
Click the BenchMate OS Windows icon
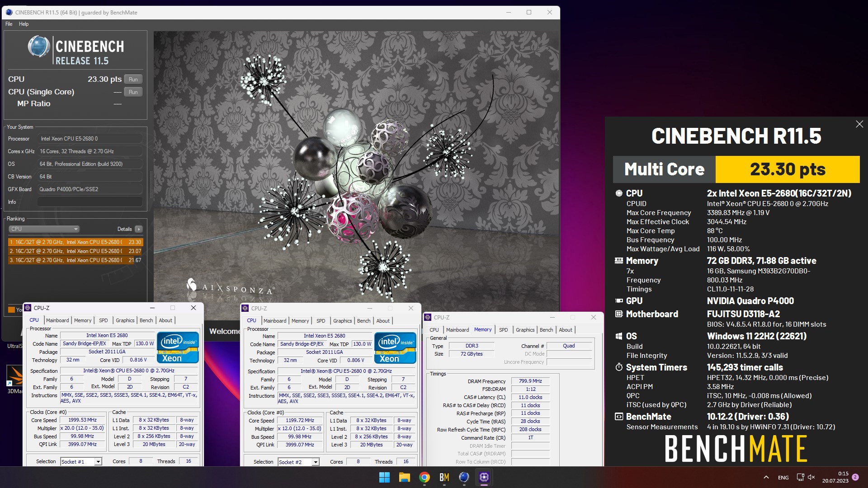(619, 336)
